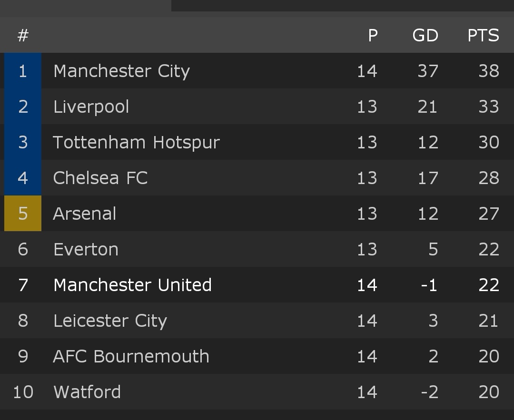Open Chelsea FC team details
Viewport: 514px width, 420px height.
click(257, 178)
